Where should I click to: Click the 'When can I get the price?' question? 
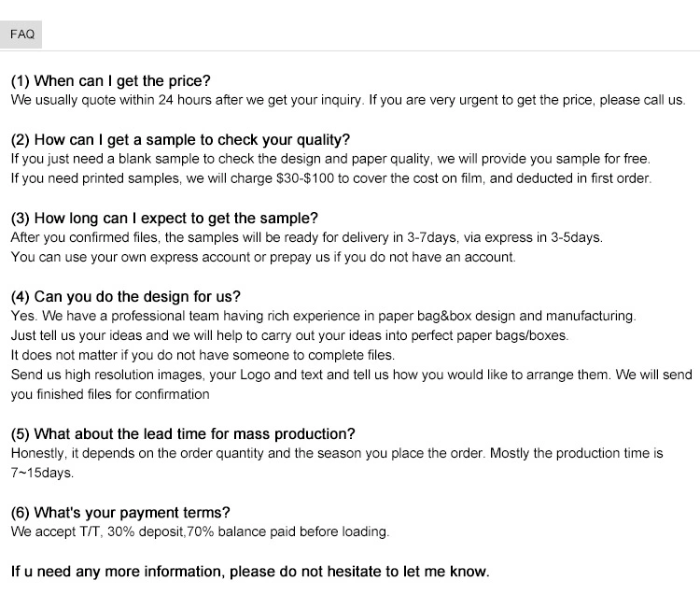click(x=111, y=80)
